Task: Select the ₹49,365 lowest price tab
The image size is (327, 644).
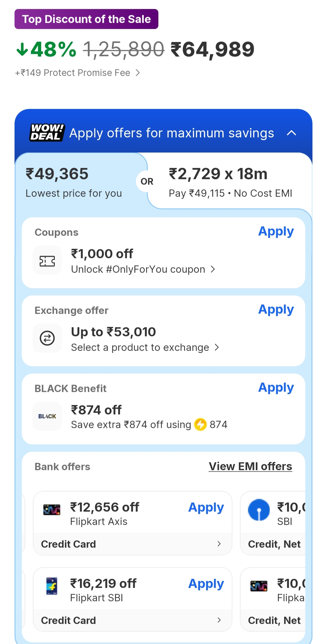Action: click(74, 182)
